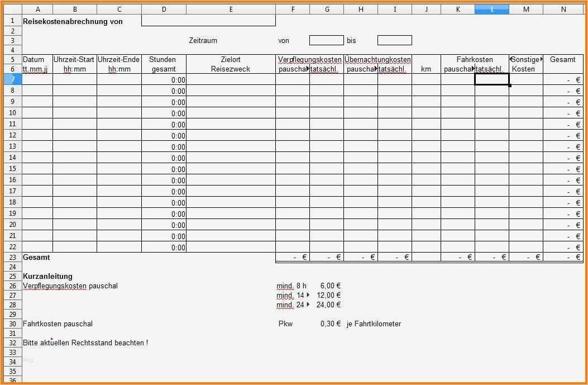Click the Datum cell in row 7
This screenshot has width=588, height=385.
[x=37, y=79]
